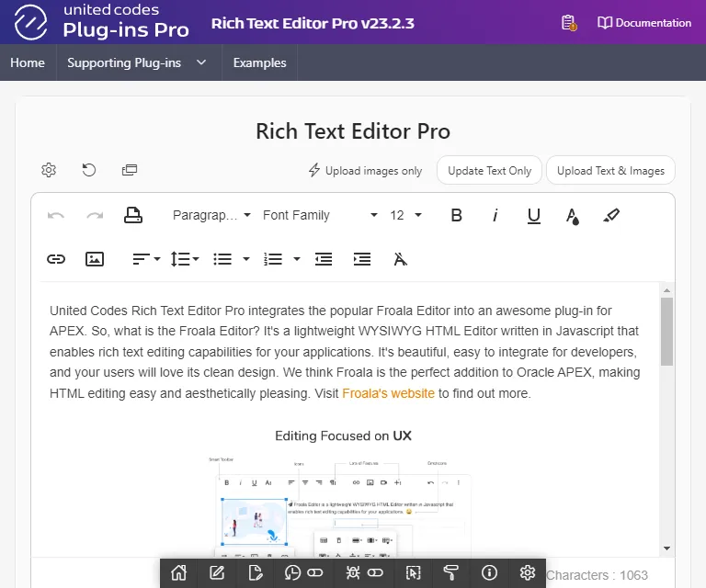Click the Insert Image icon

click(x=95, y=259)
